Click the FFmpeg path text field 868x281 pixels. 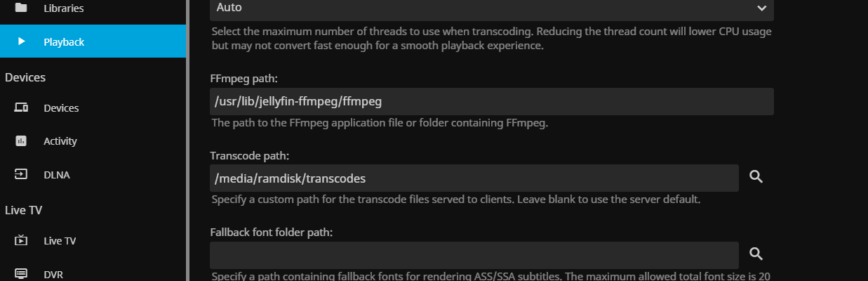491,101
